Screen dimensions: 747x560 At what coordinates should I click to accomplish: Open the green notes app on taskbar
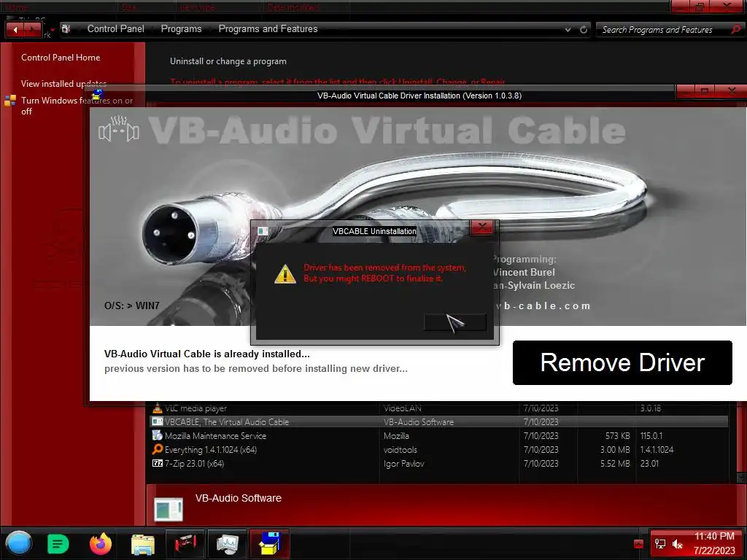pyautogui.click(x=58, y=544)
